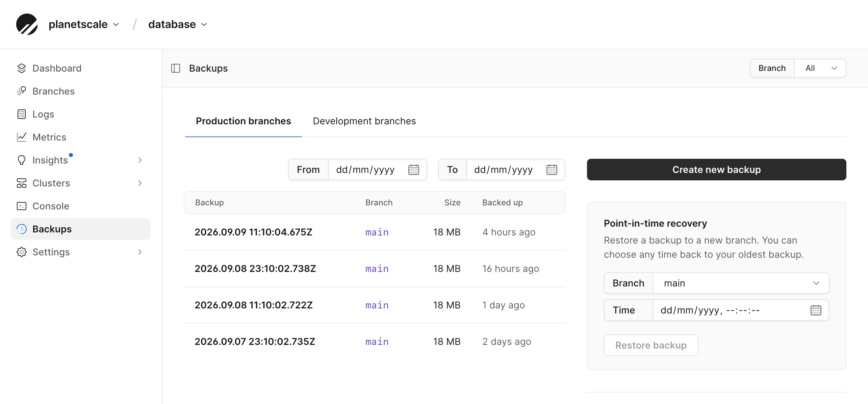Click the Size column header

452,202
